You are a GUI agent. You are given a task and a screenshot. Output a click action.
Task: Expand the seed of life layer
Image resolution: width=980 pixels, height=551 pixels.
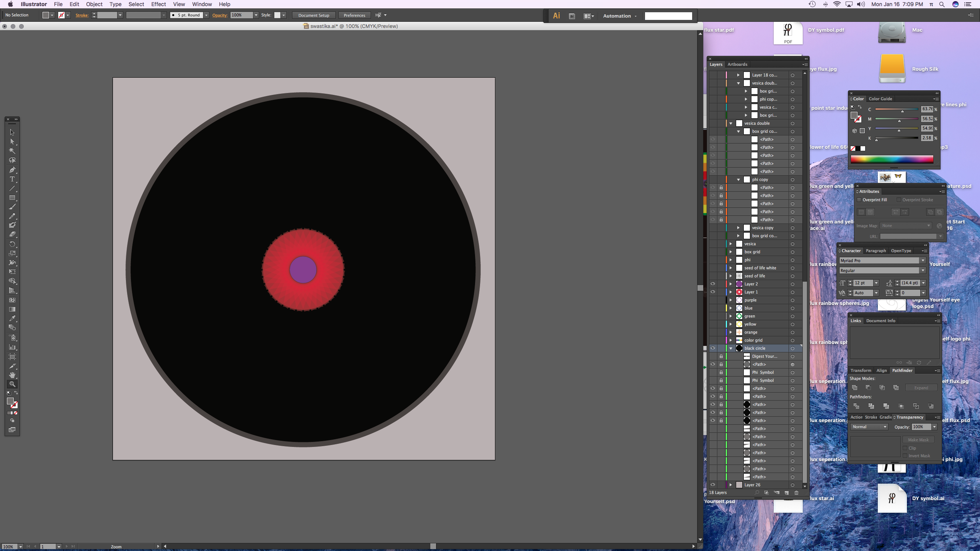click(731, 276)
